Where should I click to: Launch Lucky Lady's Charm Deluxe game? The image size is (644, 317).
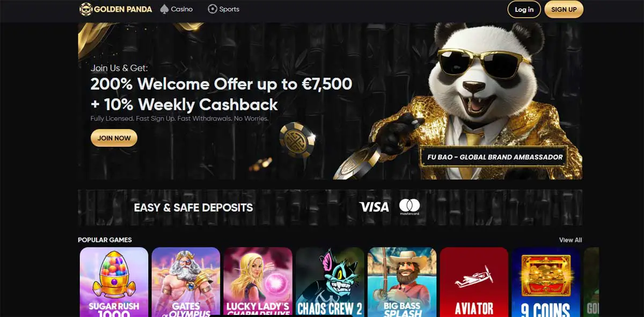click(x=258, y=282)
